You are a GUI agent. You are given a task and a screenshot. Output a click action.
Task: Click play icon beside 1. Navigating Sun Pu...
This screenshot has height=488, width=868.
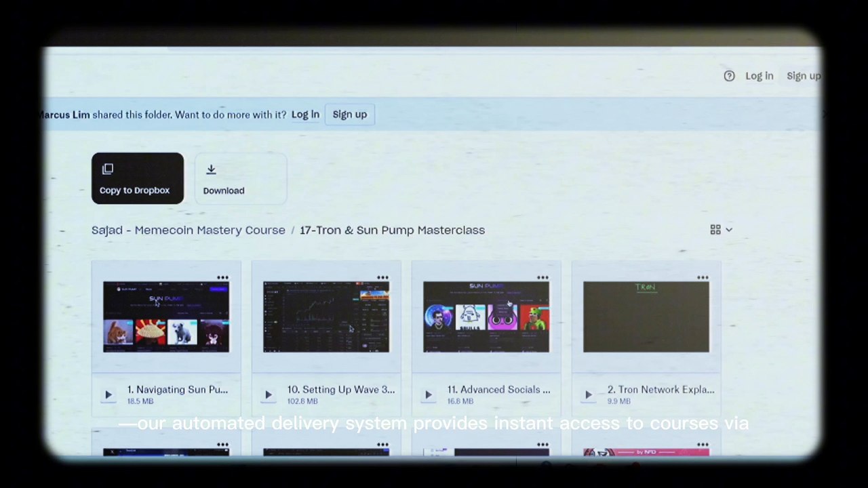108,394
